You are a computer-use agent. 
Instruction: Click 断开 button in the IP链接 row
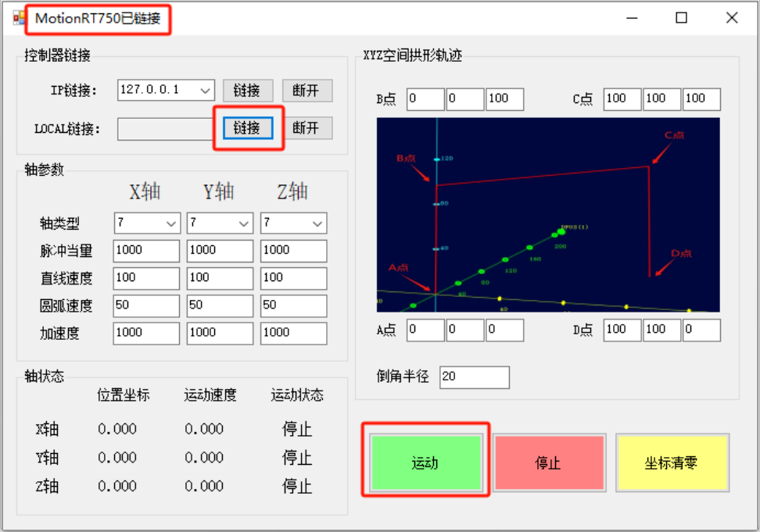(x=307, y=91)
